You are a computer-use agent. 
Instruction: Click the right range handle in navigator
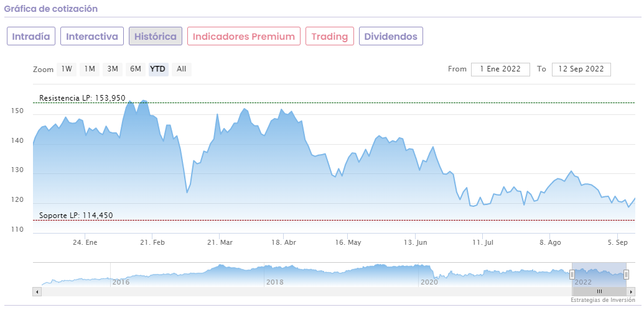click(627, 275)
